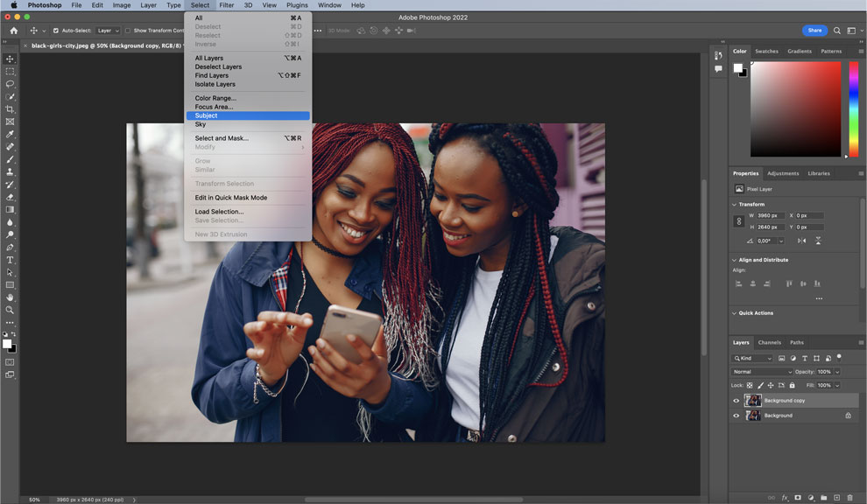Viewport: 867px width, 504px height.
Task: Open the Normal blend mode dropdown
Action: point(758,371)
